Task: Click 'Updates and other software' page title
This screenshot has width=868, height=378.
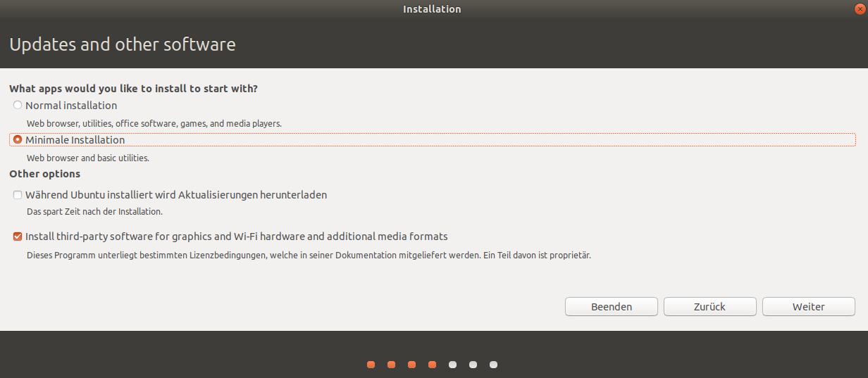Action: pos(123,45)
